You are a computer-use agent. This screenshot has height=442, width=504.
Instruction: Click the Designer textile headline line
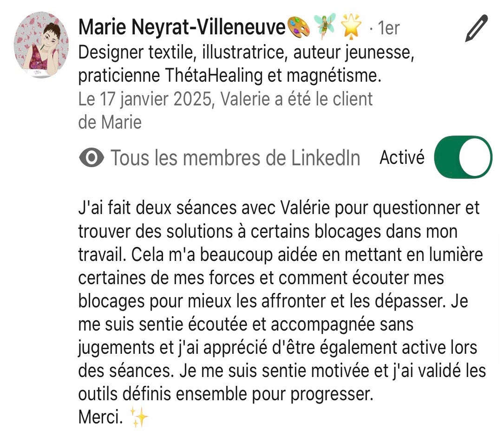click(246, 52)
